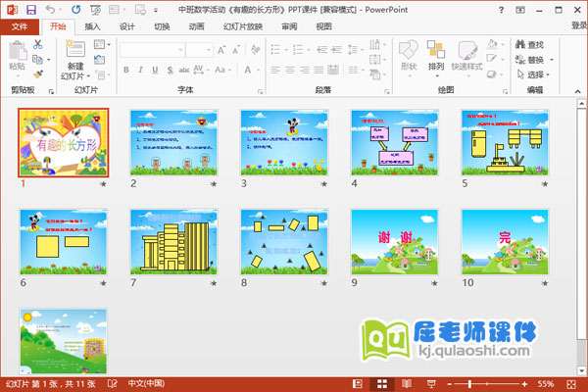Switch to the Slide Show tab
The height and width of the screenshot is (392, 588).
coord(243,26)
